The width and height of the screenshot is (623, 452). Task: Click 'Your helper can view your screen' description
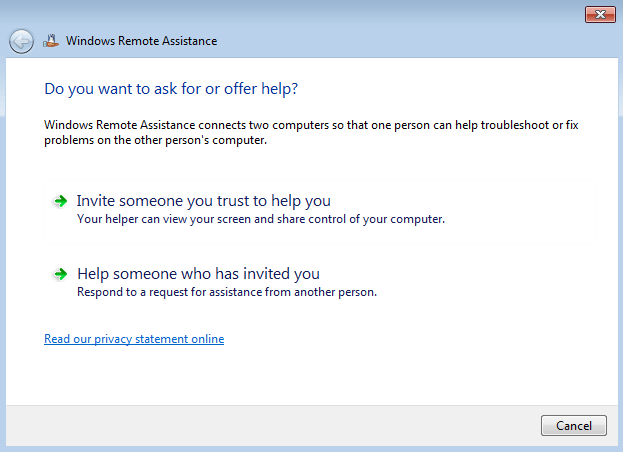[x=261, y=219]
